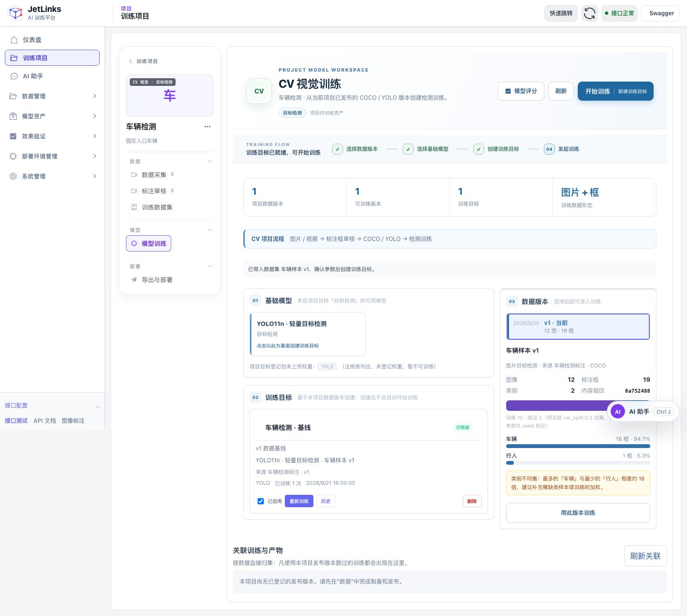Click the 重新训练 button
This screenshot has height=616, width=687.
(299, 501)
